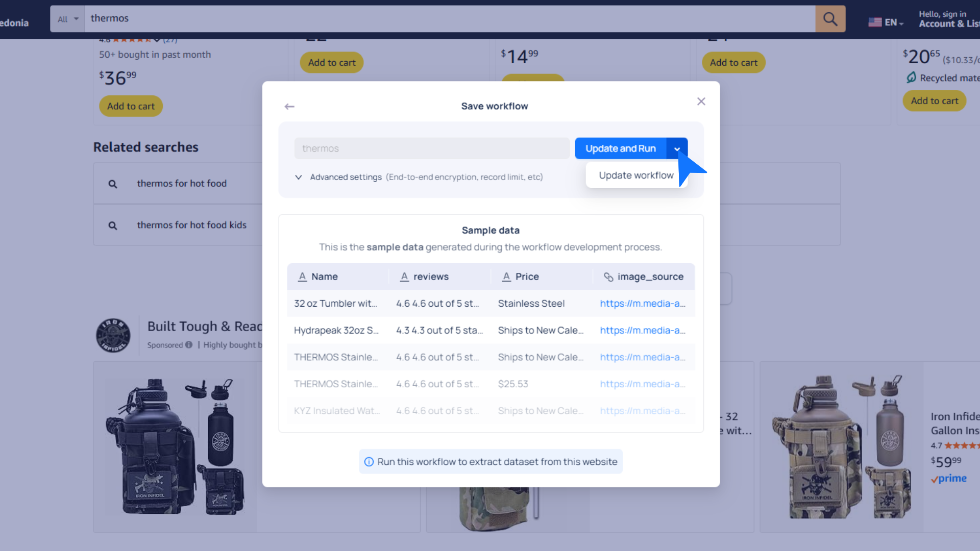Click Add to cart under $36.99 item

131,106
